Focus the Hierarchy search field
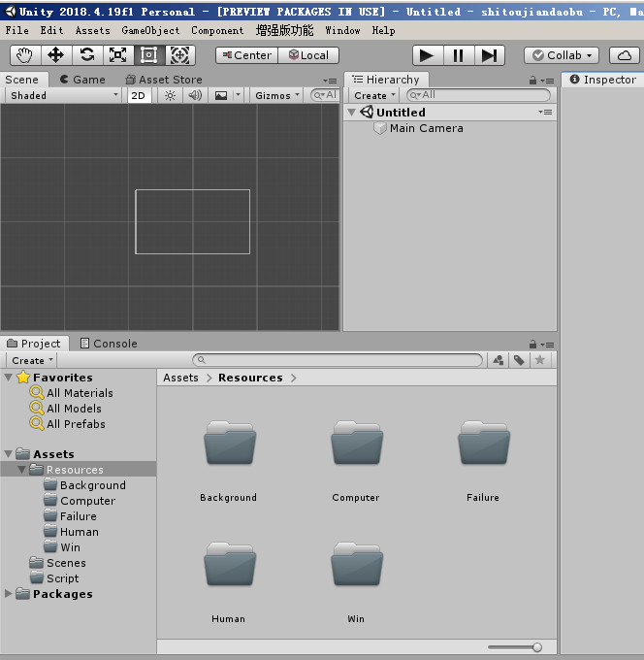This screenshot has height=660, width=644. tap(479, 95)
